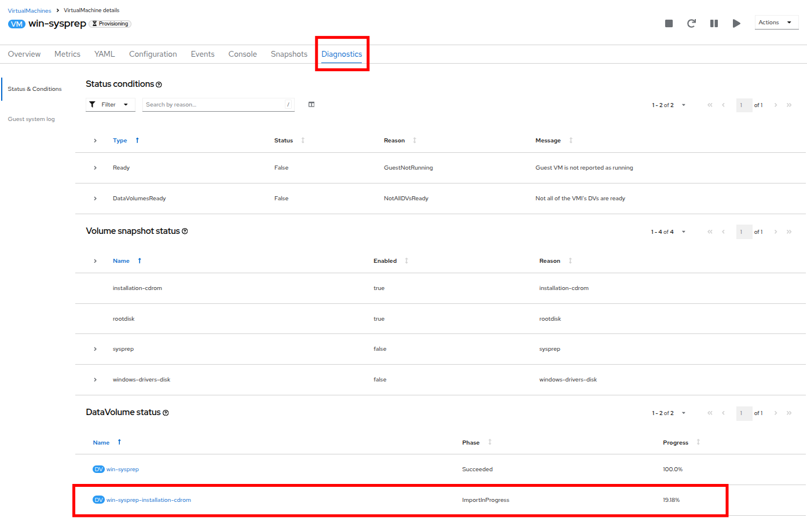Image resolution: width=807 pixels, height=532 pixels.
Task: Click help icon beside DataVolume status
Action: (x=166, y=413)
